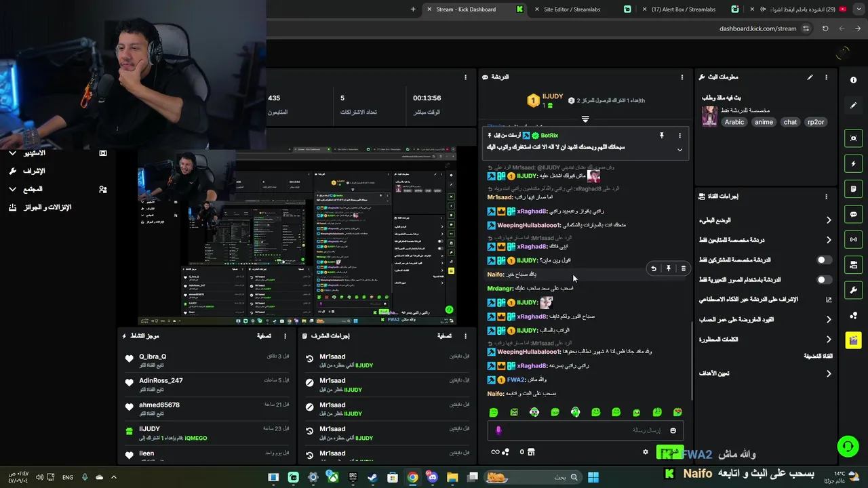Select the rp2or tag

click(x=816, y=122)
